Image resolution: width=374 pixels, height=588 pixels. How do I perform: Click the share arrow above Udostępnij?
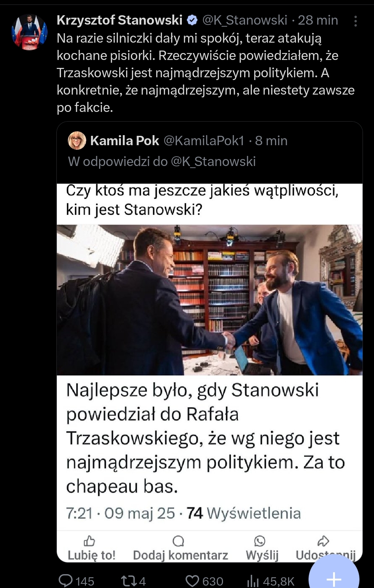(323, 541)
